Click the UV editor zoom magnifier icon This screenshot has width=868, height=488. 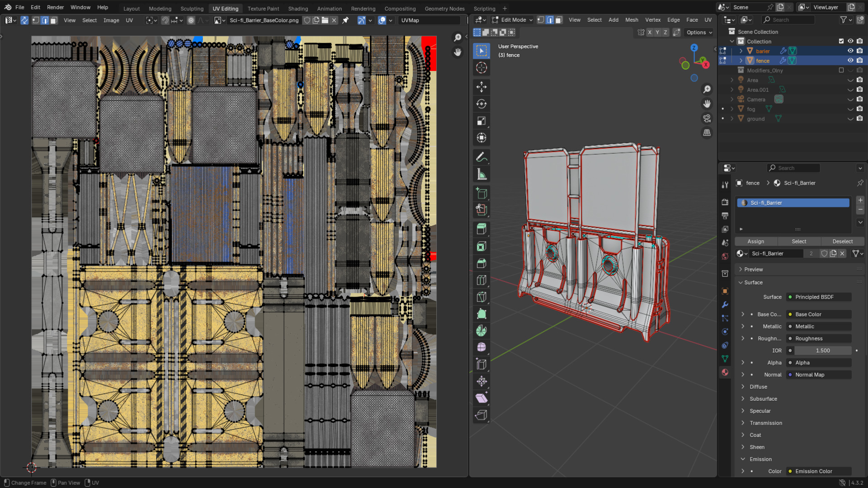458,38
